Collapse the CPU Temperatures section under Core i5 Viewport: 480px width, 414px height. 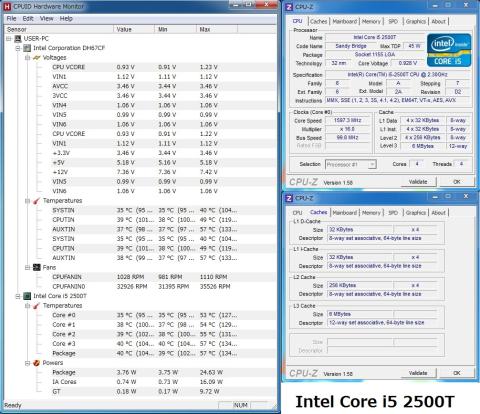(28, 306)
